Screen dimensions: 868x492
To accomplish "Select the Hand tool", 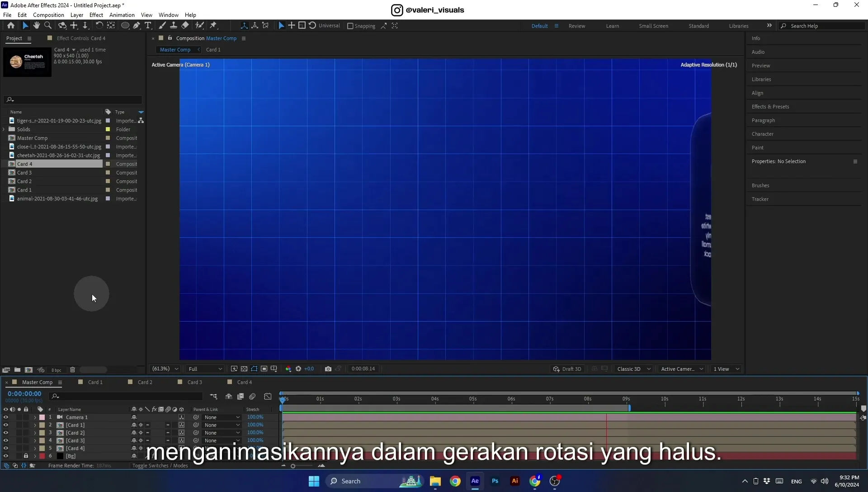I will [x=37, y=26].
